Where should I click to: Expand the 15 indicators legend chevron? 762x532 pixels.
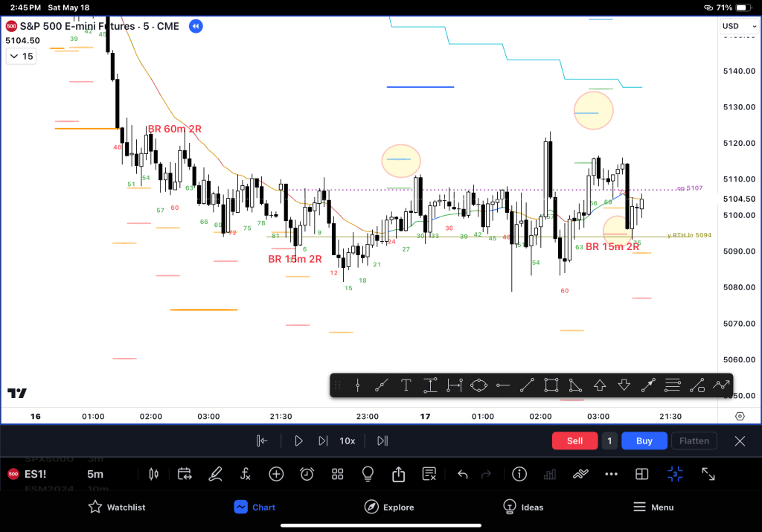(14, 57)
